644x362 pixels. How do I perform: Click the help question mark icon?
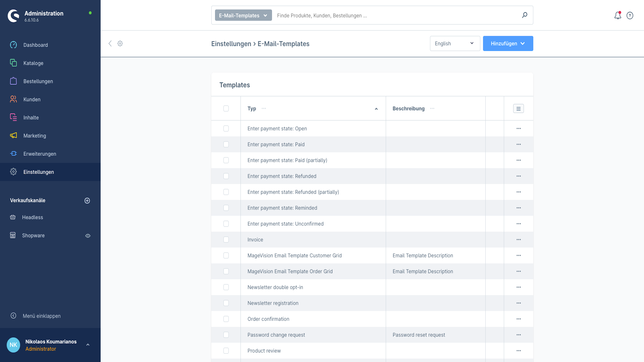coord(630,15)
